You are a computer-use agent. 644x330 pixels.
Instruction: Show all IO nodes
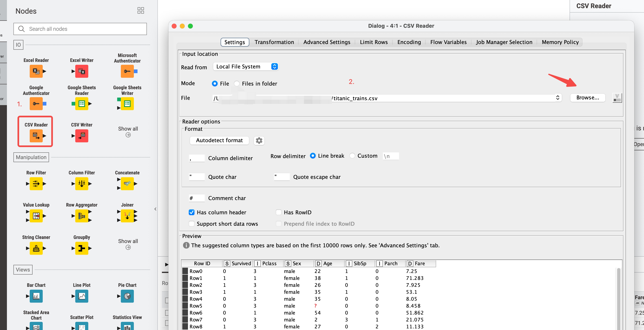pyautogui.click(x=128, y=131)
